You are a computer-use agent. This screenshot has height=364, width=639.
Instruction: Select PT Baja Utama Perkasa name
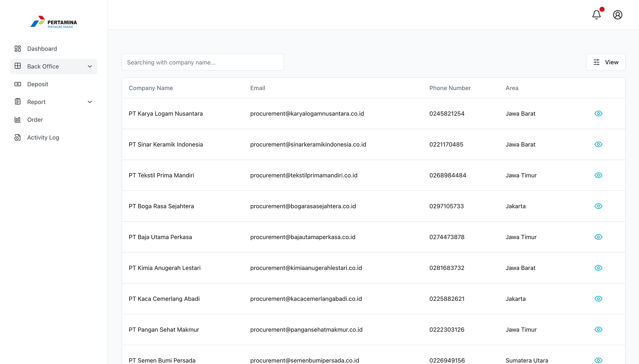pyautogui.click(x=160, y=237)
